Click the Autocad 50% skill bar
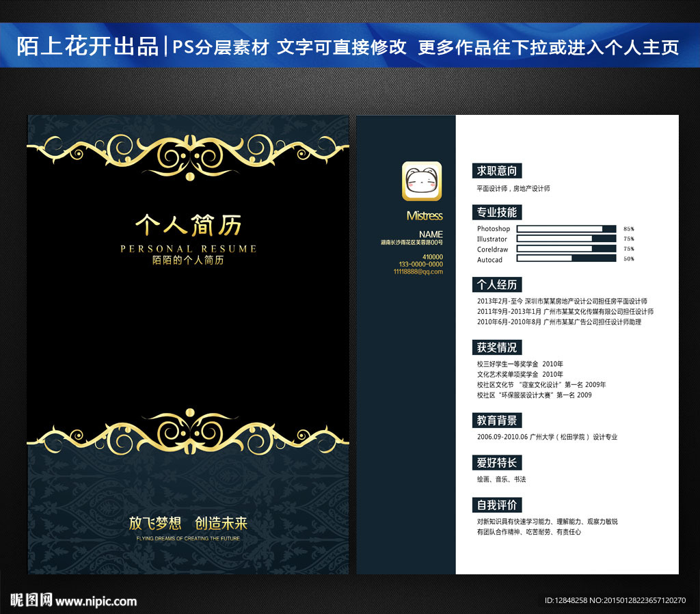Image resolution: width=700 pixels, height=614 pixels. 566,258
